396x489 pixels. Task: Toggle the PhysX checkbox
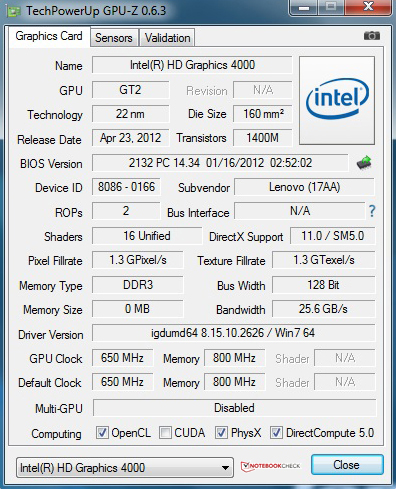[222, 433]
